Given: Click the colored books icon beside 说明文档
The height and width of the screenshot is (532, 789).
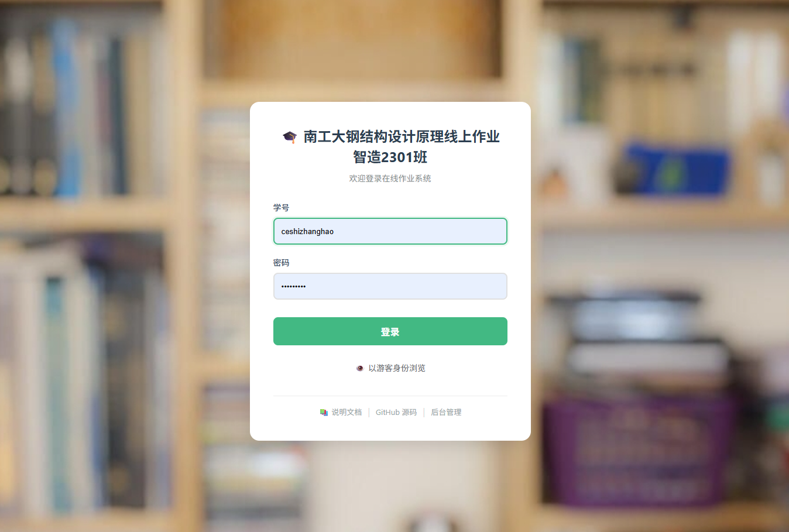Looking at the screenshot, I should point(324,413).
